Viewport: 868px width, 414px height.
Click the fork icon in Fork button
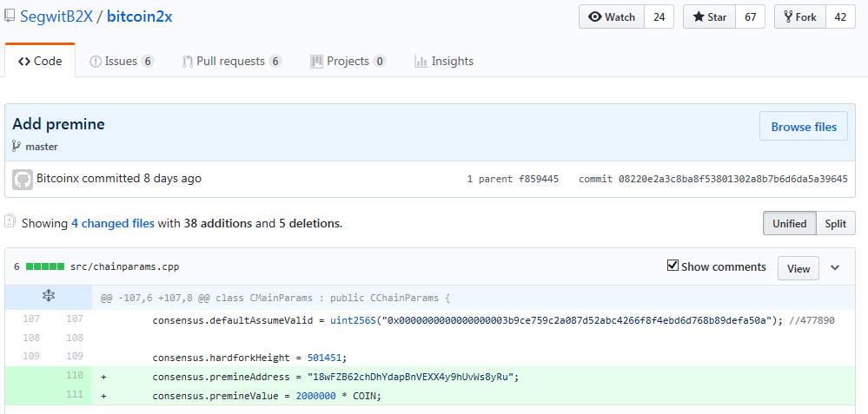click(788, 16)
